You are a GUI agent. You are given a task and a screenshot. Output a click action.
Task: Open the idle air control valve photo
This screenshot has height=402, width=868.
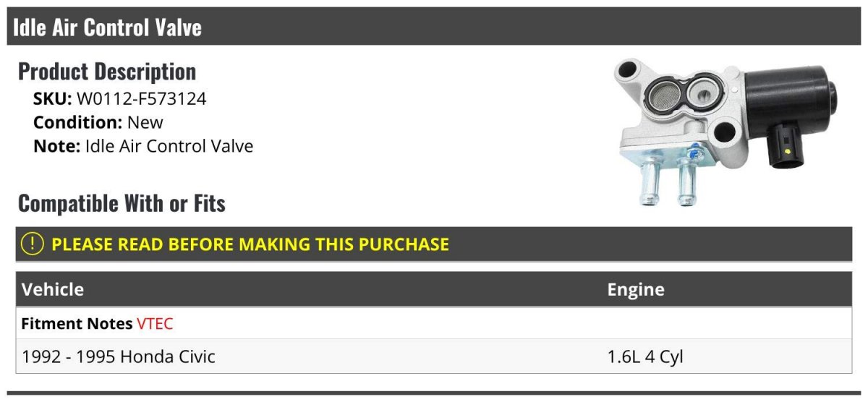click(x=725, y=133)
